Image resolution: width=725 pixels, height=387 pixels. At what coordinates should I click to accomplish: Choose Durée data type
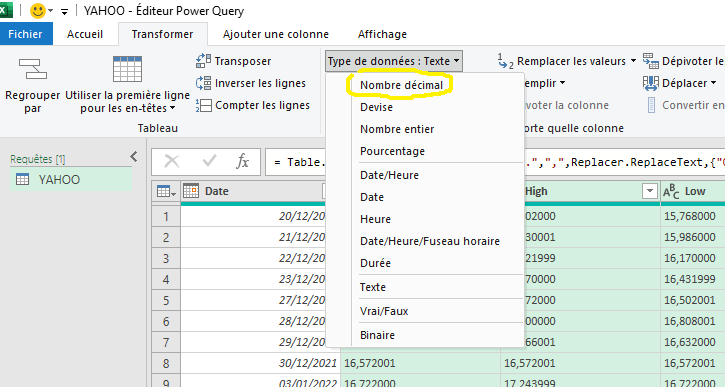coord(375,263)
